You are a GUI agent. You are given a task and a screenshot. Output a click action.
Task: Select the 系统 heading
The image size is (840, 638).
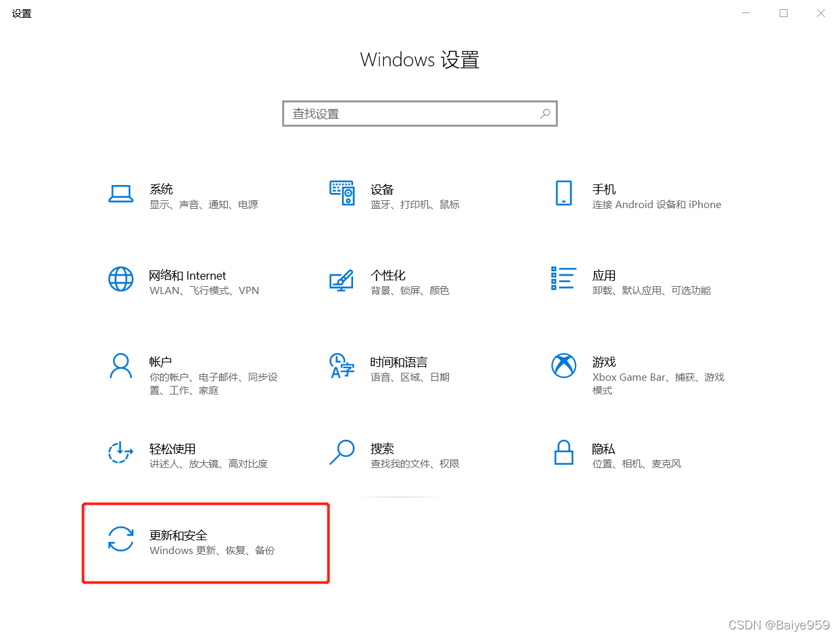pos(161,189)
